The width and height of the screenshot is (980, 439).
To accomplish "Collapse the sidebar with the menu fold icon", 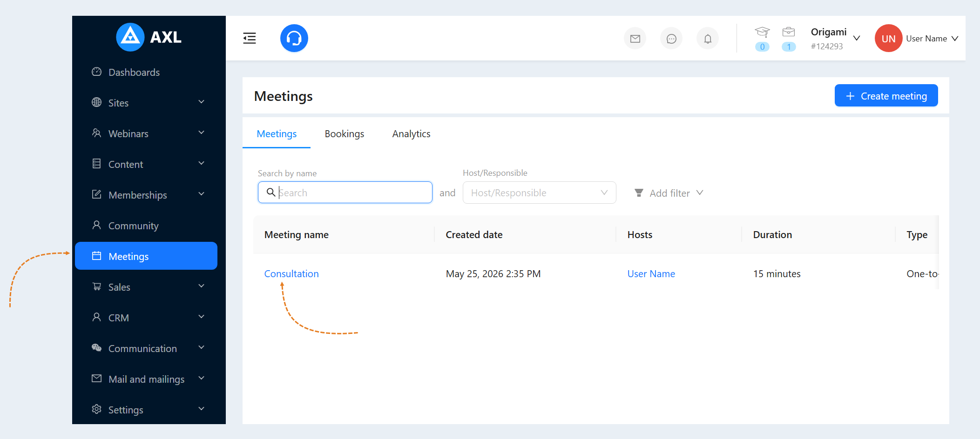I will pos(250,38).
